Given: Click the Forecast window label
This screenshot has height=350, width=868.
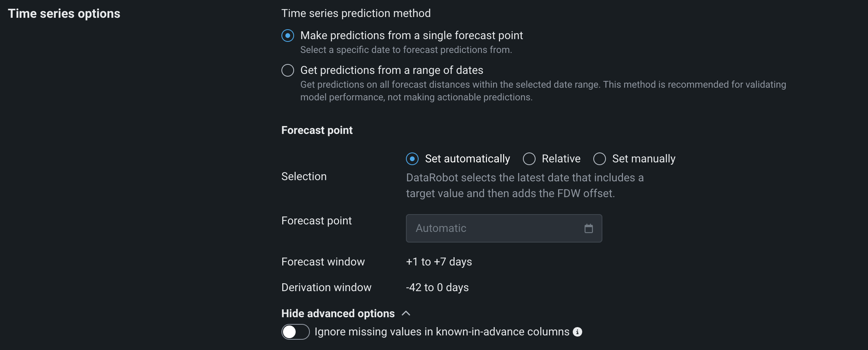Looking at the screenshot, I should [323, 262].
